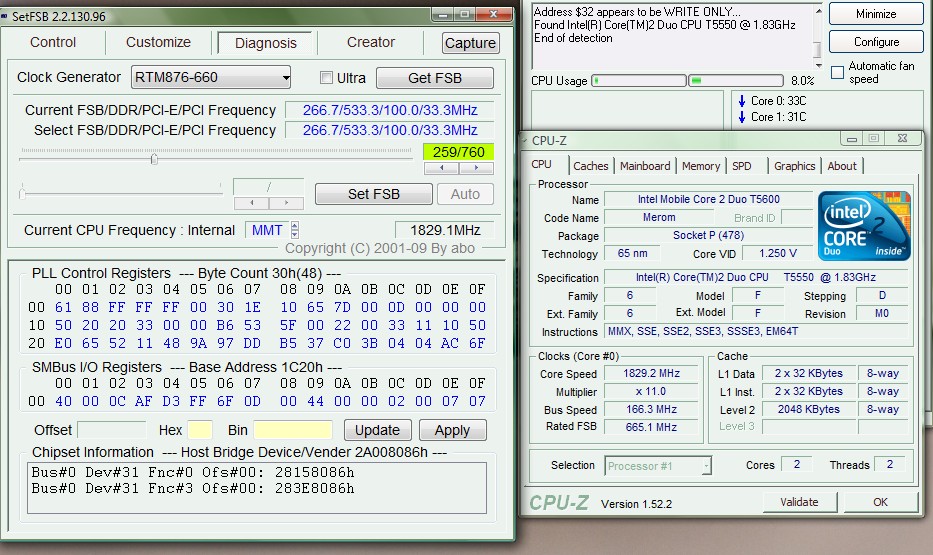Click the yellow Hex input field
The width and height of the screenshot is (933, 555).
pyautogui.click(x=200, y=429)
